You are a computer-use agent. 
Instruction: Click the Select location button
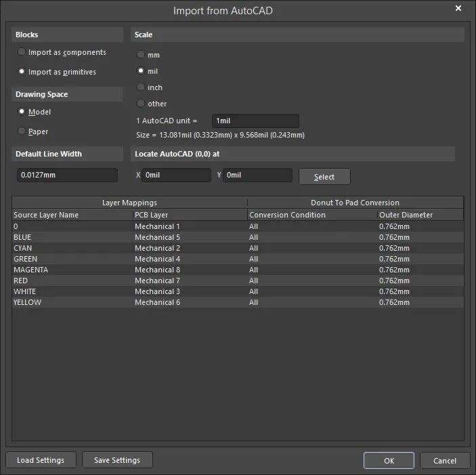coord(324,176)
